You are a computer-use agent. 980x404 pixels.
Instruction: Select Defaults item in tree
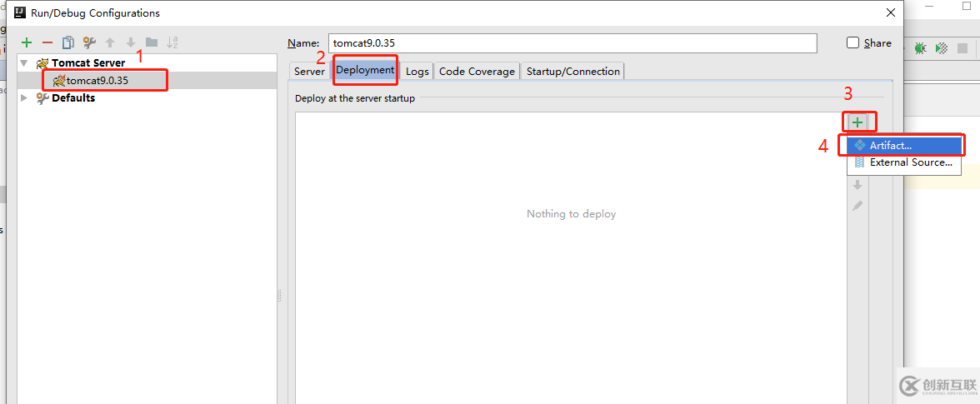coord(73,97)
